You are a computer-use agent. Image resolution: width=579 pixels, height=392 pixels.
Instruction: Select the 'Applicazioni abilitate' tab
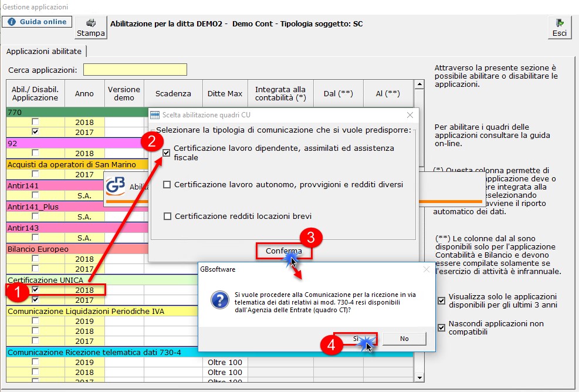click(44, 52)
